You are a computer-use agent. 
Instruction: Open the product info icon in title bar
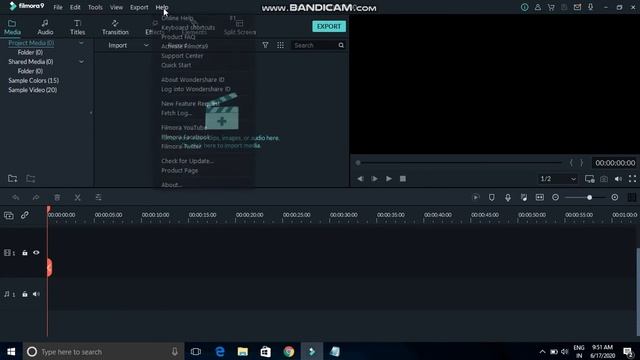pyautogui.click(x=524, y=7)
